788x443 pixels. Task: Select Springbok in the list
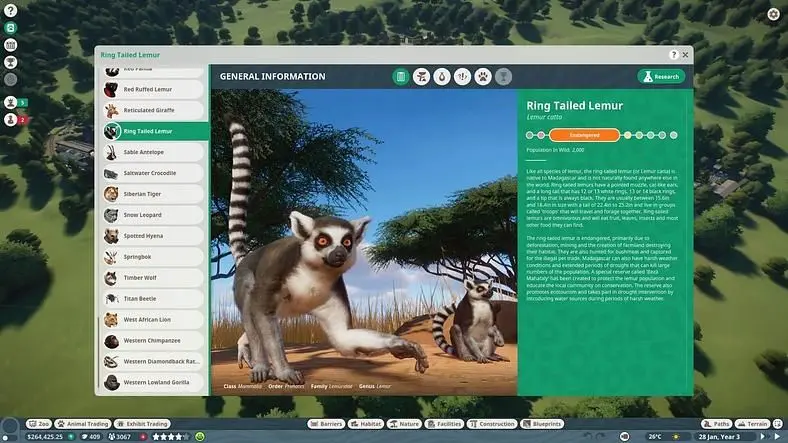click(154, 257)
